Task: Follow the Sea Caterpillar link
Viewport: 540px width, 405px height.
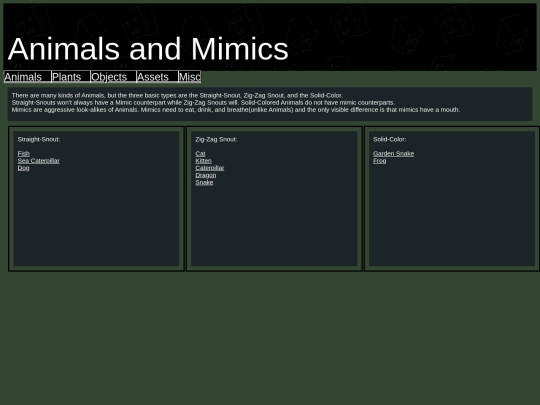Action: click(39, 161)
